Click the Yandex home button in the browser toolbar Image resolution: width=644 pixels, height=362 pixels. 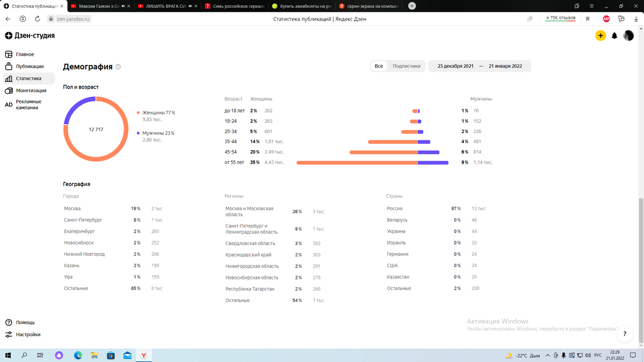(23, 18)
